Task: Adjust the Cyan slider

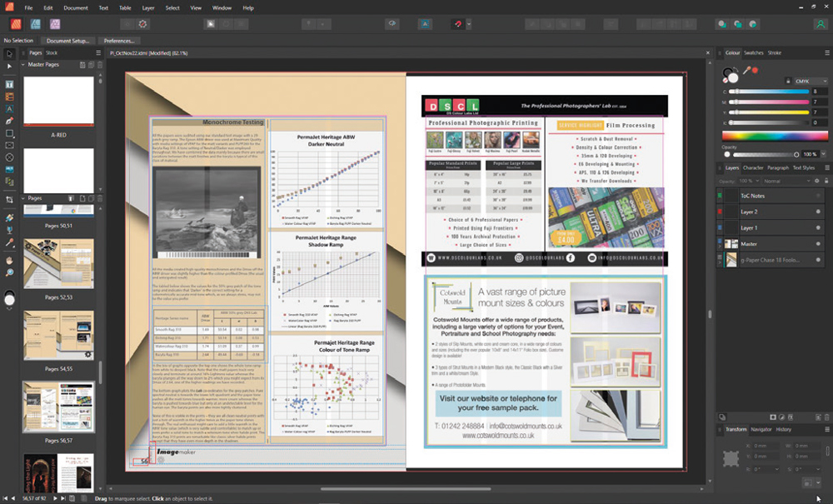Action: [x=769, y=92]
